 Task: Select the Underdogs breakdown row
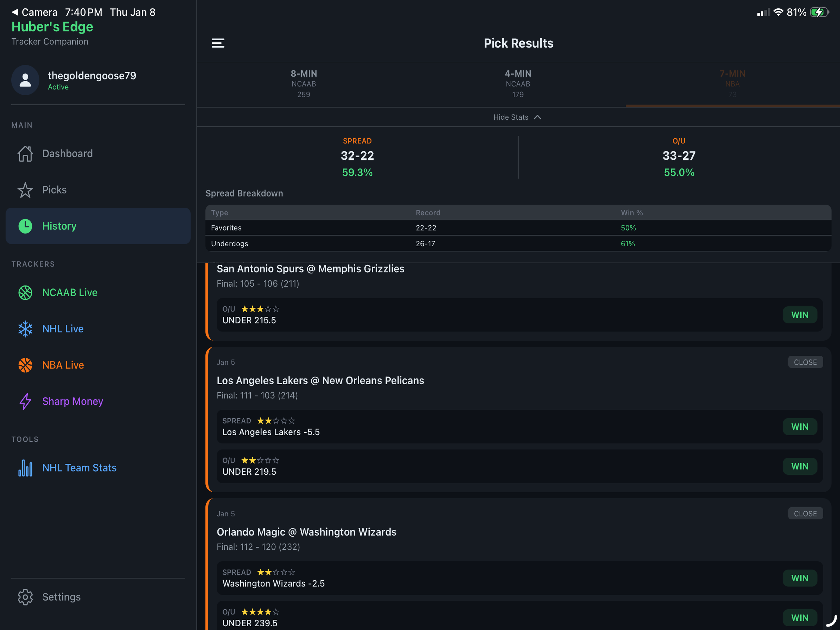click(x=518, y=243)
